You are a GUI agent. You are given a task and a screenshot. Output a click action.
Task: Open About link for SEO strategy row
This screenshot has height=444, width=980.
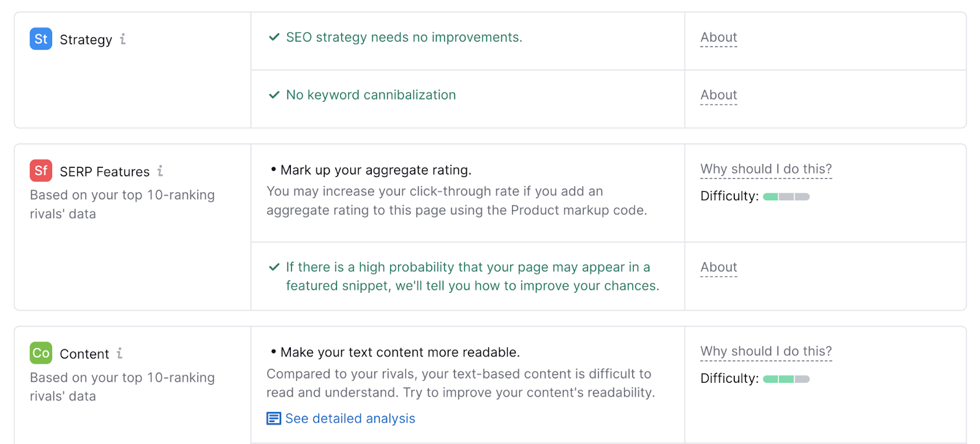(x=718, y=37)
